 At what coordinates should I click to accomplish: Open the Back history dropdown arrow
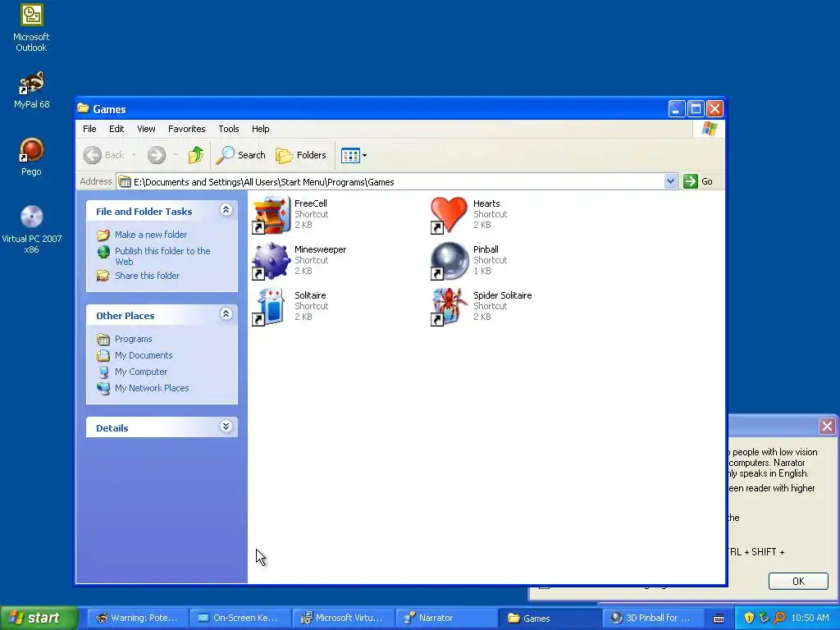[x=134, y=155]
